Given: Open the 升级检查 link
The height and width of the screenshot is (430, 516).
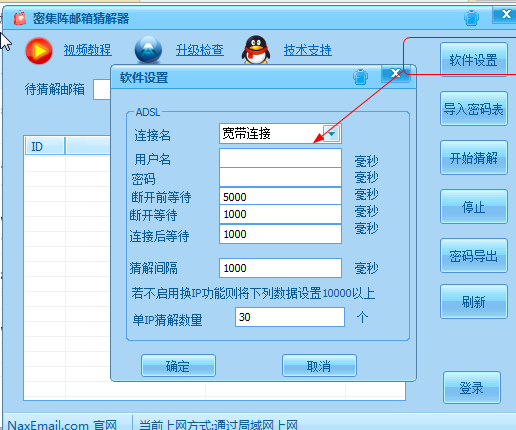Looking at the screenshot, I should 200,50.
